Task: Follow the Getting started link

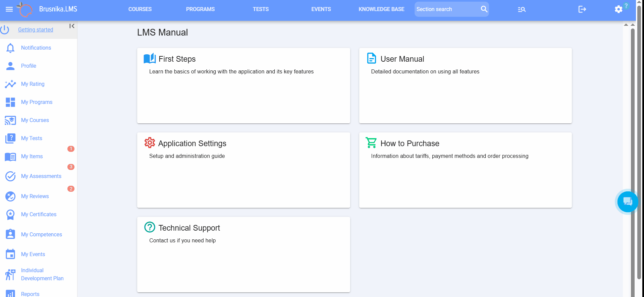Action: [36, 30]
